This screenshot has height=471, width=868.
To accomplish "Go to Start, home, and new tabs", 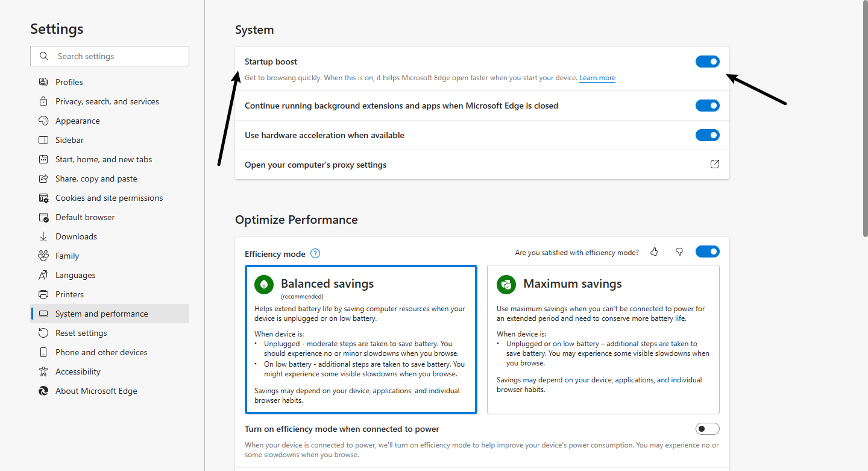I will 110,159.
